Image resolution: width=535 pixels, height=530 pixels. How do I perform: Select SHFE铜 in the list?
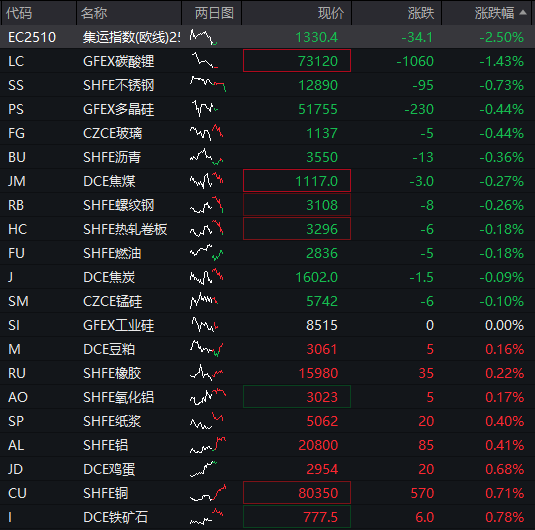[x=105, y=493]
